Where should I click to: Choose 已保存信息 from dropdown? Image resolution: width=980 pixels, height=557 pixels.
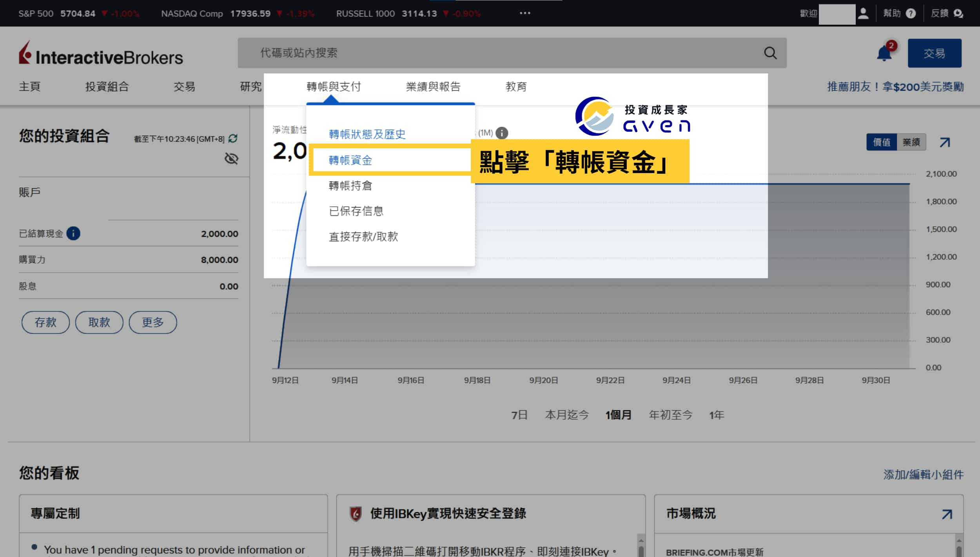[x=356, y=211]
